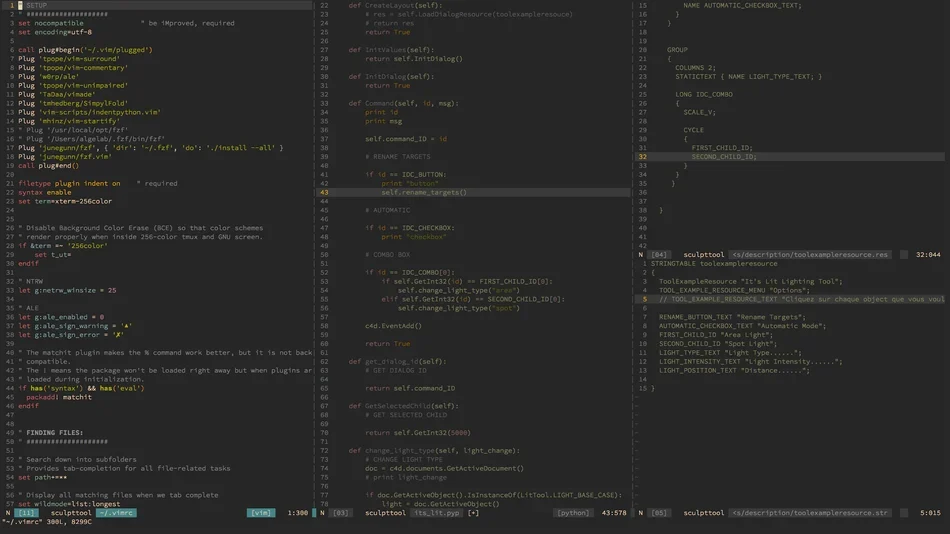Click the call plug#end() line
The image size is (950, 534).
(48, 165)
